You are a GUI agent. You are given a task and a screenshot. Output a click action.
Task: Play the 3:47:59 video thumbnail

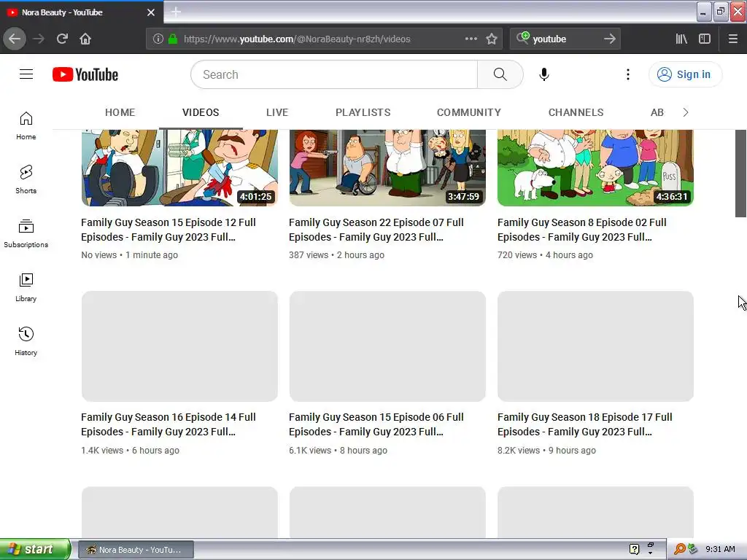(x=387, y=168)
